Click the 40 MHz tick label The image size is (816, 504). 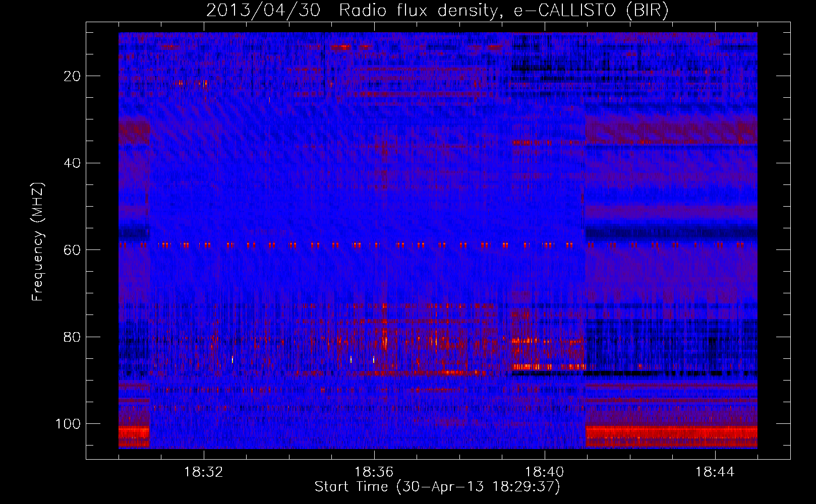(73, 163)
